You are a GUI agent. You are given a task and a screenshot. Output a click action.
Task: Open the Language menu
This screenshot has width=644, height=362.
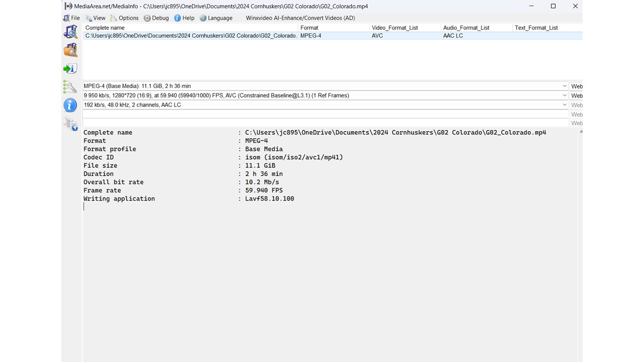[x=216, y=18]
